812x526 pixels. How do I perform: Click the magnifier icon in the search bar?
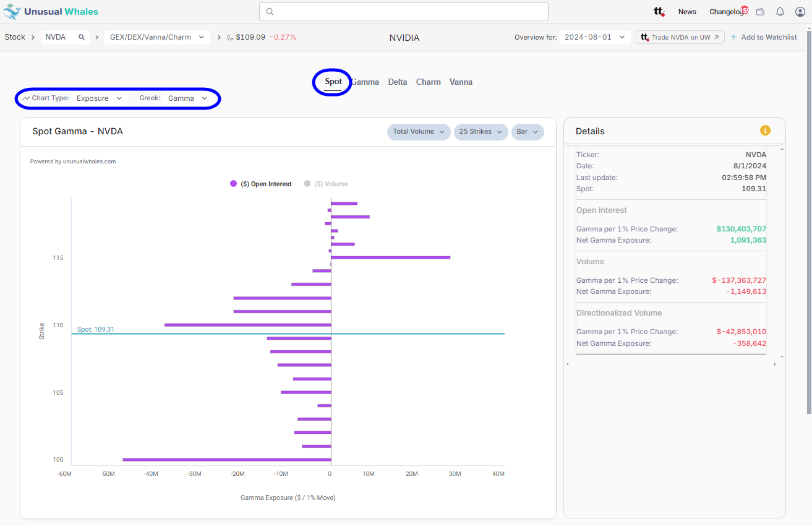click(x=270, y=11)
